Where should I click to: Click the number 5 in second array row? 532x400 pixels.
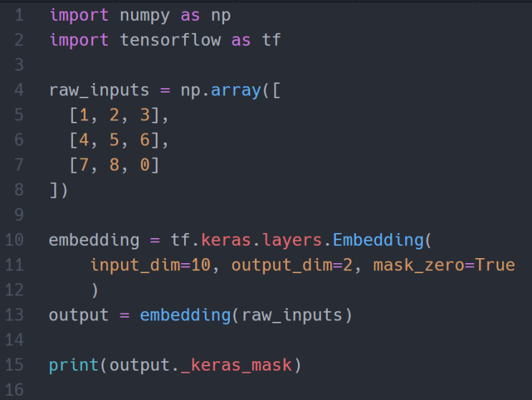click(115, 140)
